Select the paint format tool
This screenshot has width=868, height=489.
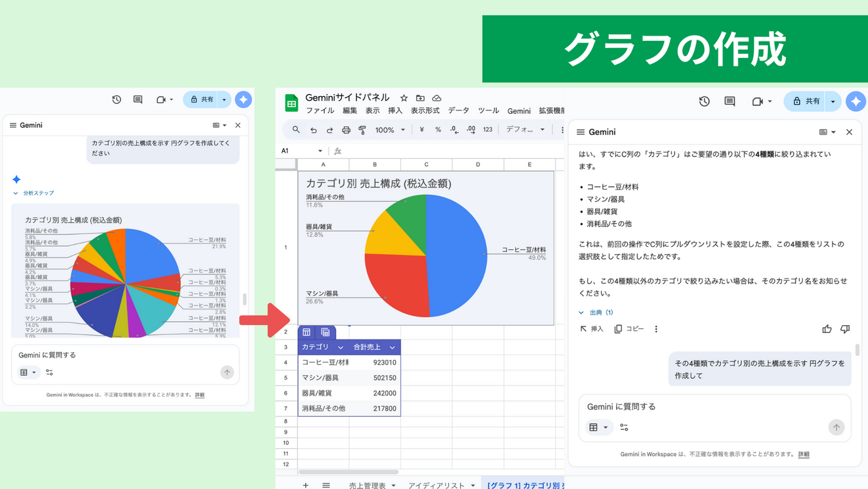point(362,130)
